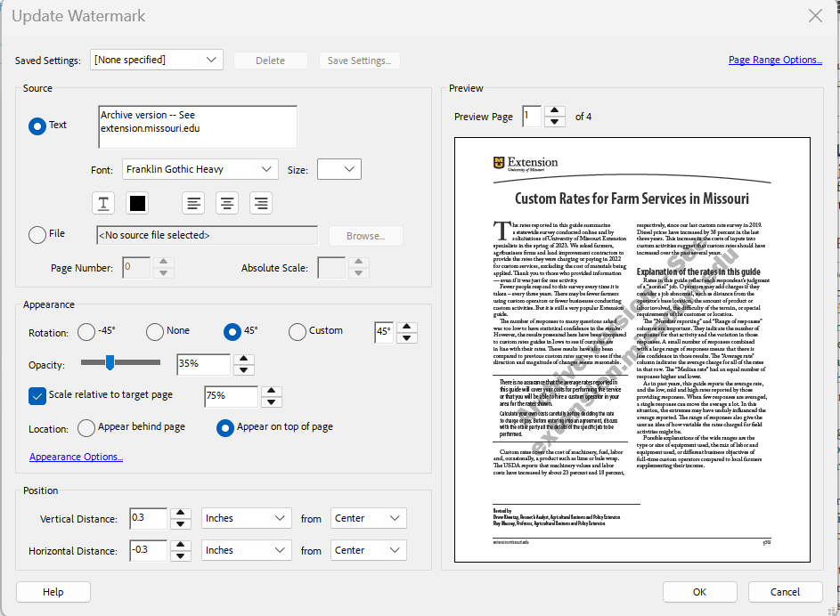Screen dimensions: 840x616
Task: Open Page Range Options link
Action: pos(775,60)
